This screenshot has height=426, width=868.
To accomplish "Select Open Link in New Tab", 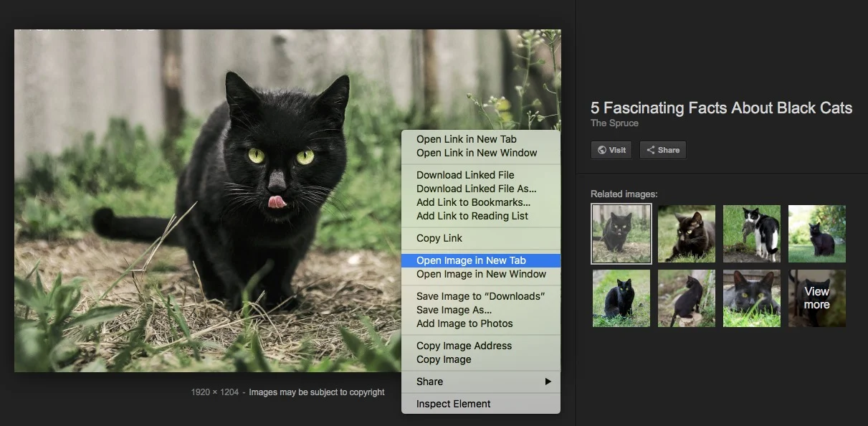I will pos(466,139).
